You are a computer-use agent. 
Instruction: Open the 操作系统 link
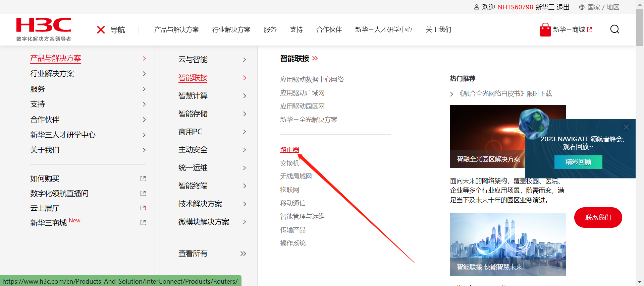click(293, 243)
